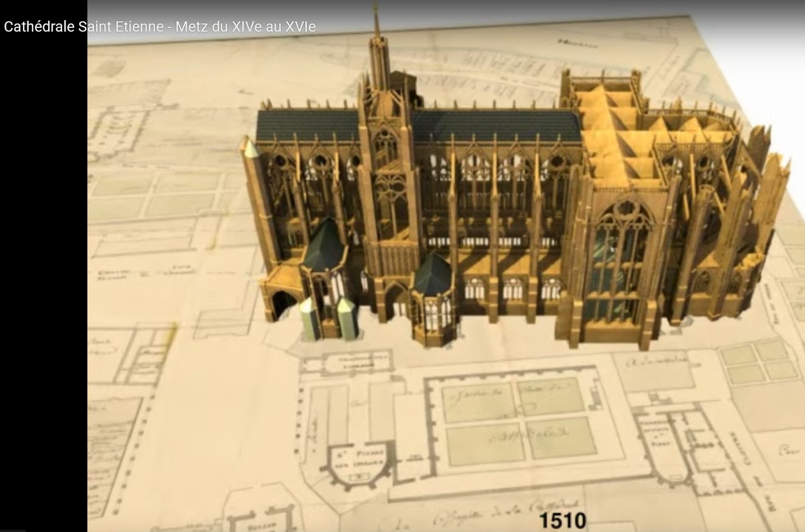Screen dimensions: 805x532
Task: Click the black letterbox bar on the left
Action: tap(44, 273)
